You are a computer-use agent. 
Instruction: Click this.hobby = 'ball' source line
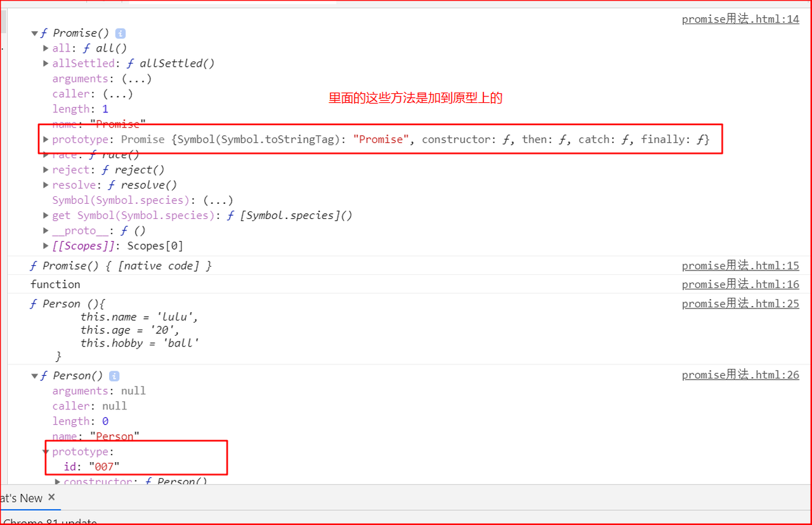click(x=140, y=343)
